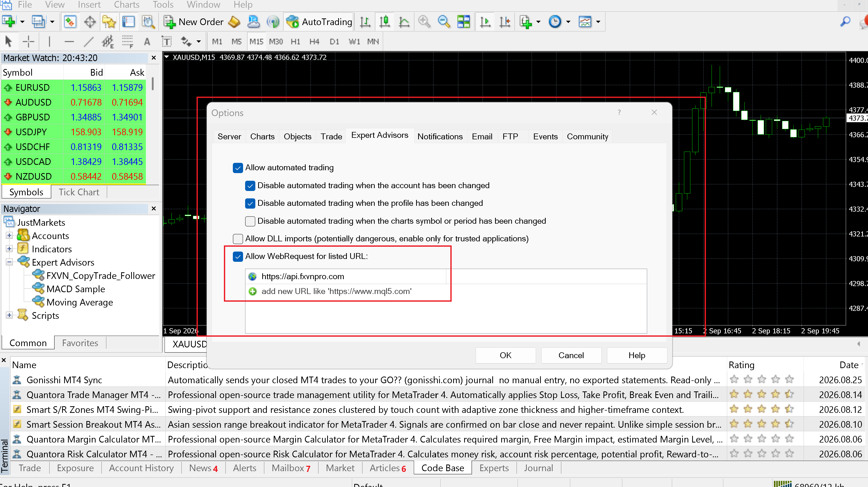The width and height of the screenshot is (868, 487).
Task: Select the Cursor arrow tool
Action: 8,41
